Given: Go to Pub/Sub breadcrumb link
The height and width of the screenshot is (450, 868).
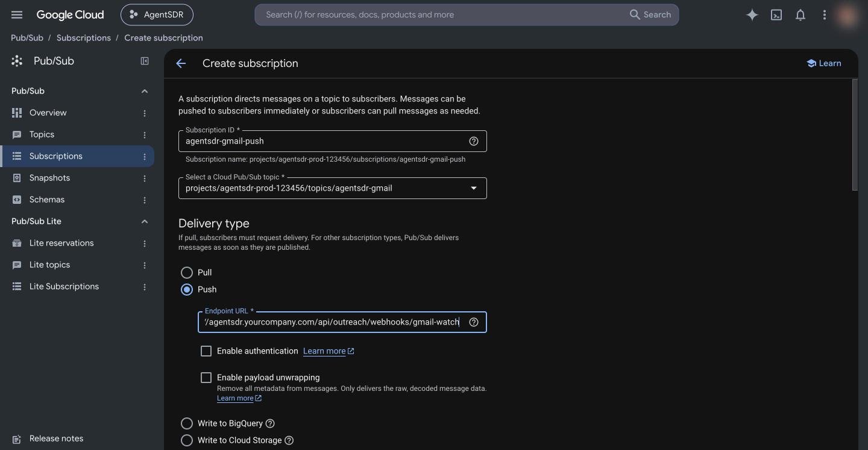Looking at the screenshot, I should click(x=27, y=38).
